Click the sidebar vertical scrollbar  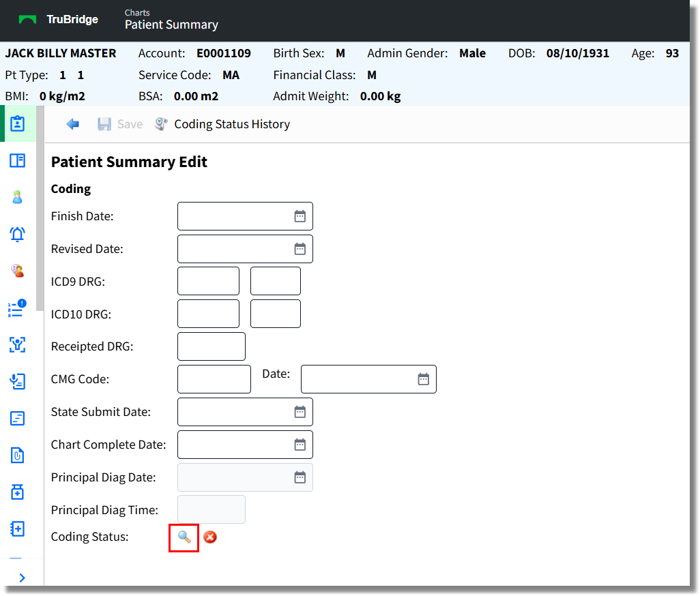[x=40, y=208]
